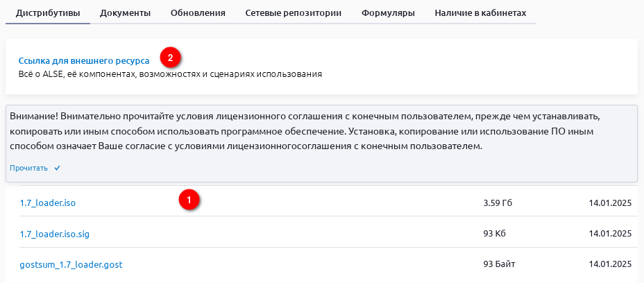Image resolution: width=644 pixels, height=283 pixels.
Task: Expand the license text with the chevron beside Прочитать
Action: click(x=57, y=168)
